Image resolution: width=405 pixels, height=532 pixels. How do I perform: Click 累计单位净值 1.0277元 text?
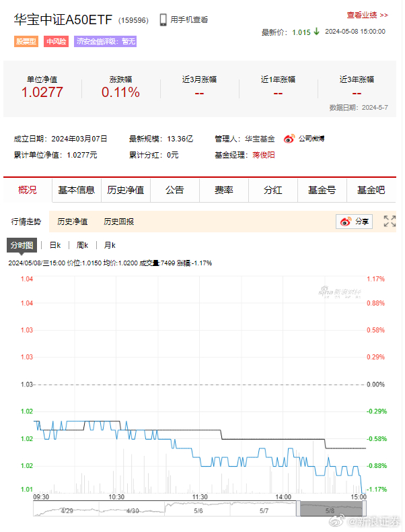(55, 155)
